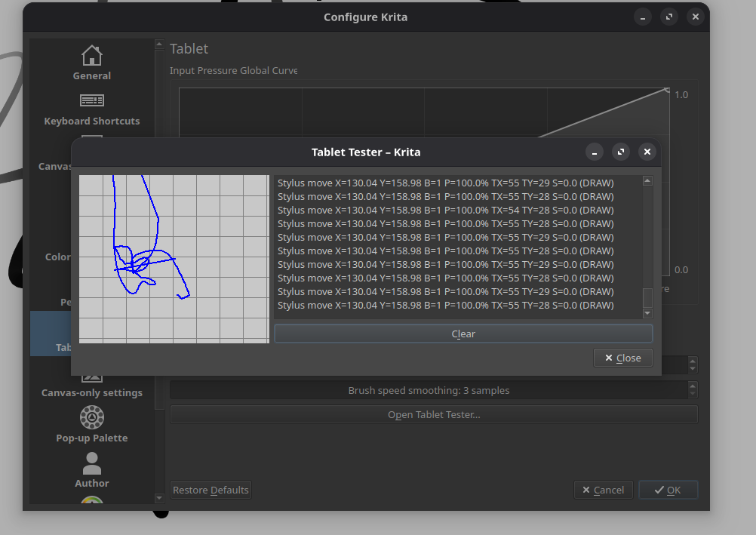
Task: Open the General settings page
Action: (91, 63)
